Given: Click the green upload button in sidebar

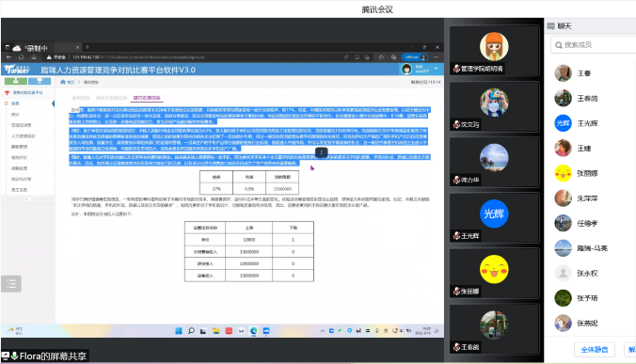Looking at the screenshot, I should tap(16, 81).
